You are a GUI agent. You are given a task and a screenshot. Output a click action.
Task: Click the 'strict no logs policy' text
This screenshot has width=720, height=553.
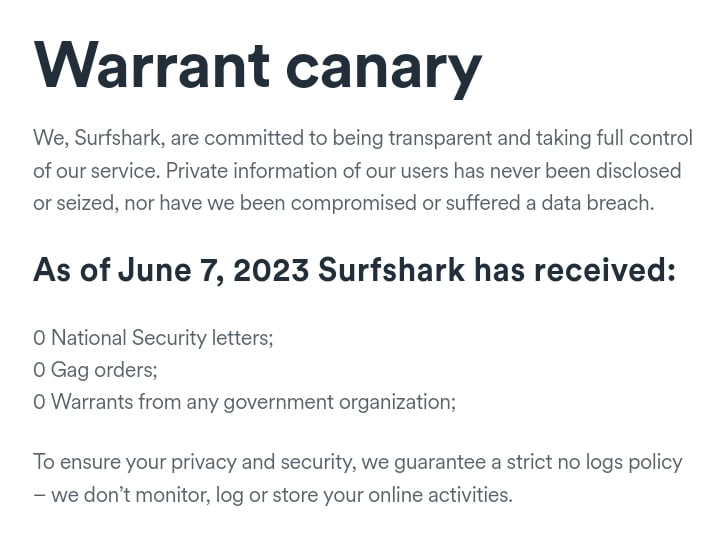click(594, 463)
